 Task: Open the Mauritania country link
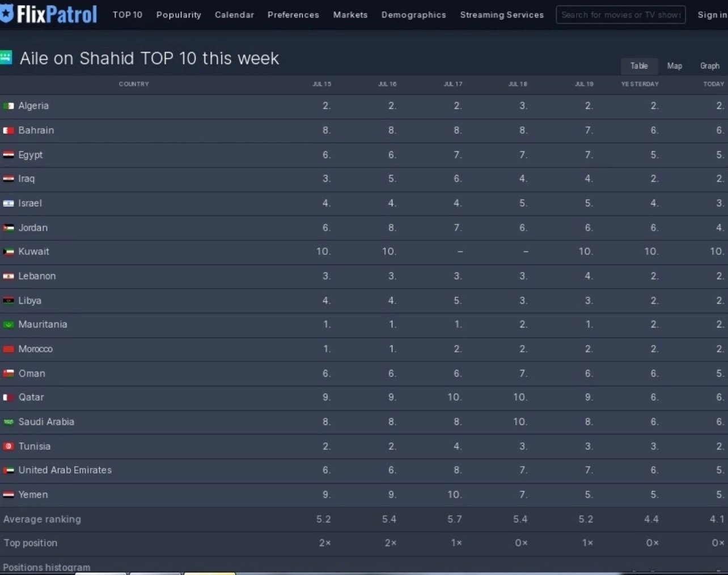[43, 325]
